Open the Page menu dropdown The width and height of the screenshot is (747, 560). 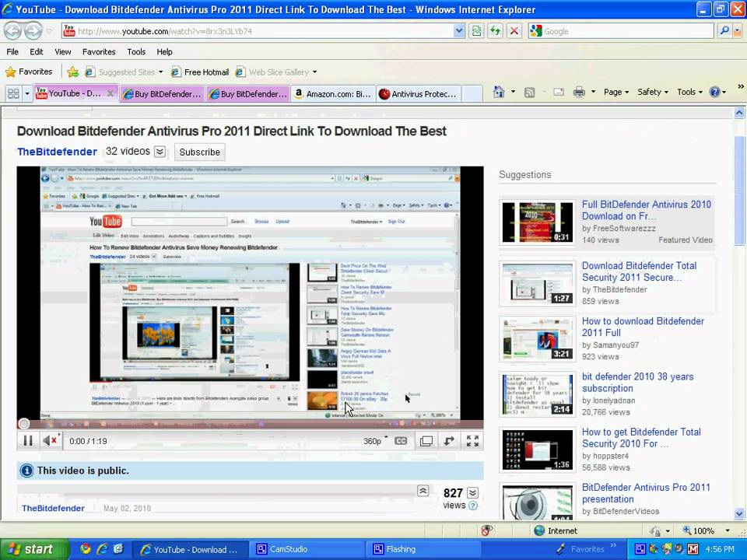pyautogui.click(x=616, y=92)
